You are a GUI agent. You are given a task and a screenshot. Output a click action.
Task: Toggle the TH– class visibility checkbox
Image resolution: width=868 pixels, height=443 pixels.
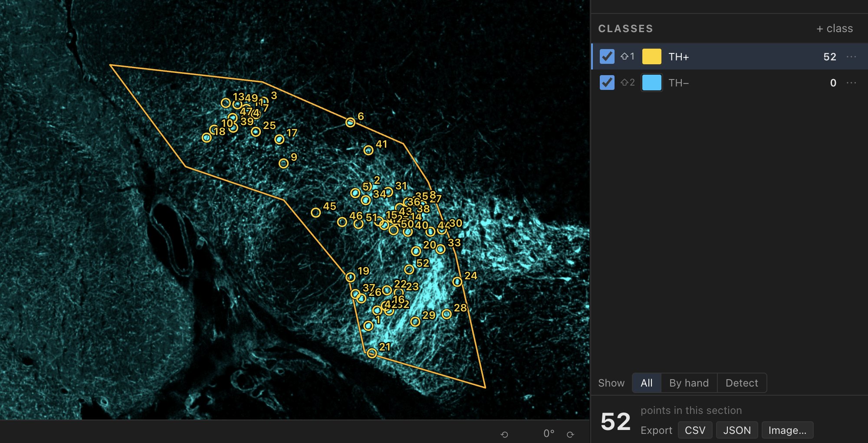(607, 83)
